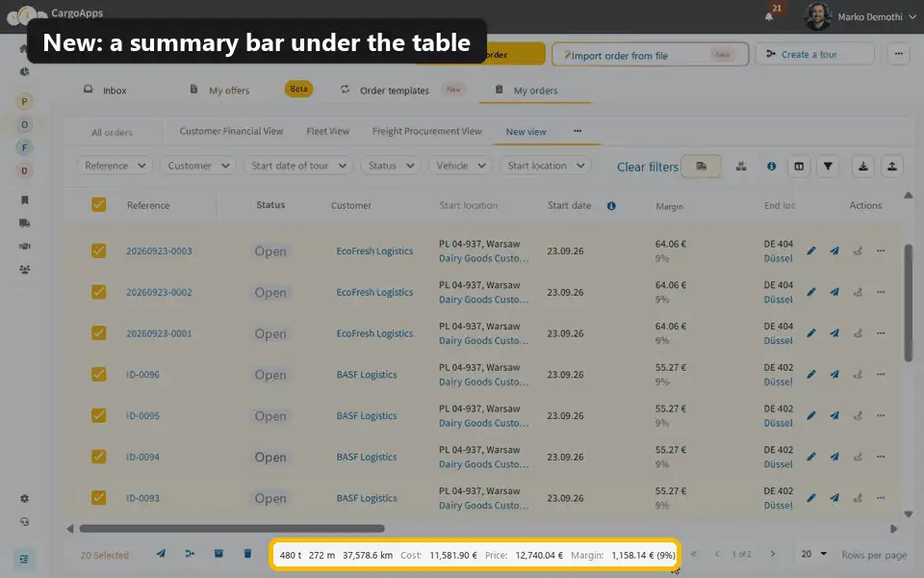This screenshot has height=578, width=924.
Task: Click the blue info icon in toolbar
Action: [771, 167]
